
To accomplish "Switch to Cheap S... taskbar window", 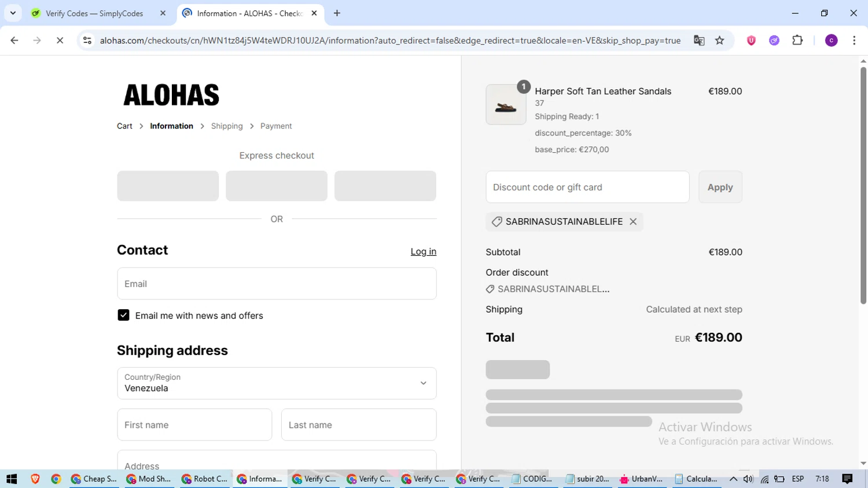I will 94,479.
